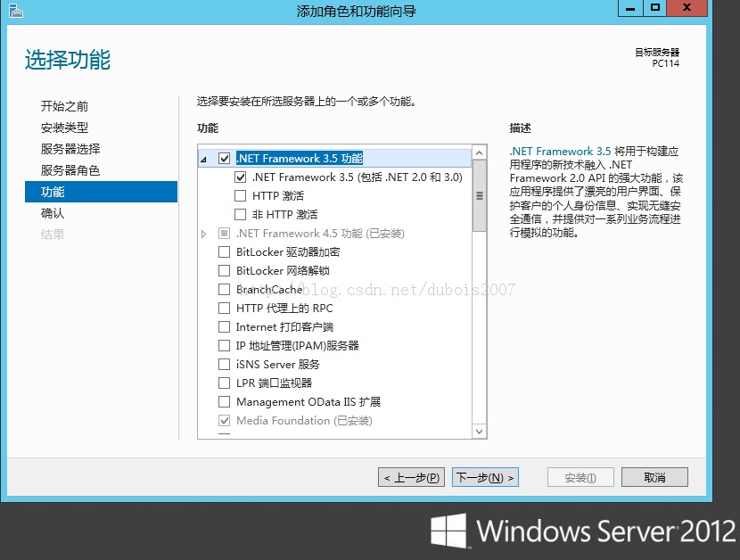Click the feature list scrollbar thumb
Viewport: 740px width, 560px height.
click(480, 196)
